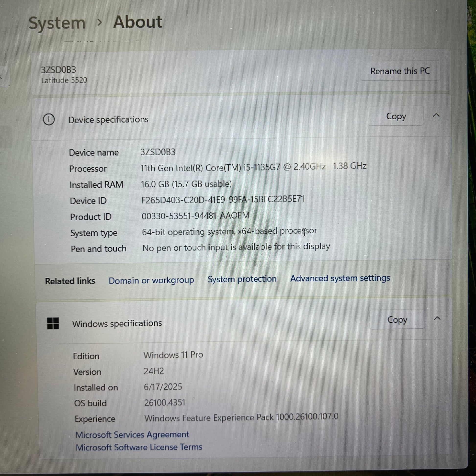Click the Windows specifications heading
The width and height of the screenshot is (476, 476).
[117, 324]
